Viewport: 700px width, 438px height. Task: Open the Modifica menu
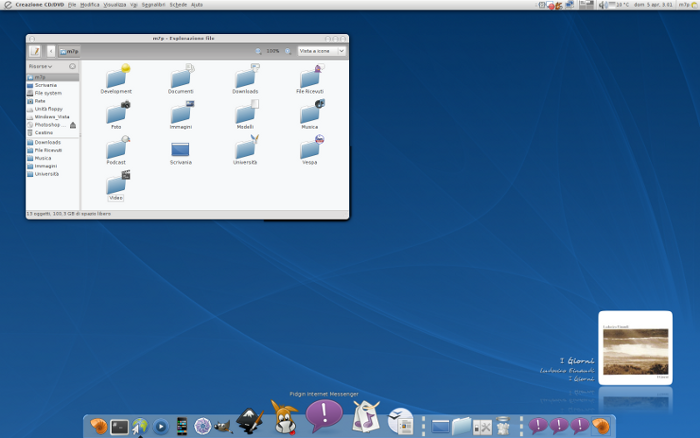pyautogui.click(x=90, y=5)
